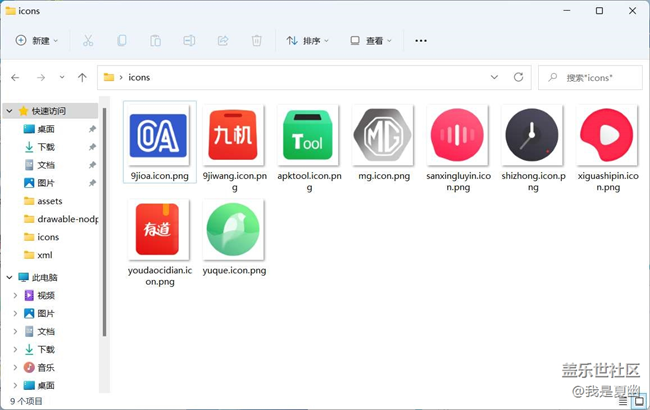Click the Delete trash icon
Screen dimensions: 650x410
257,41
